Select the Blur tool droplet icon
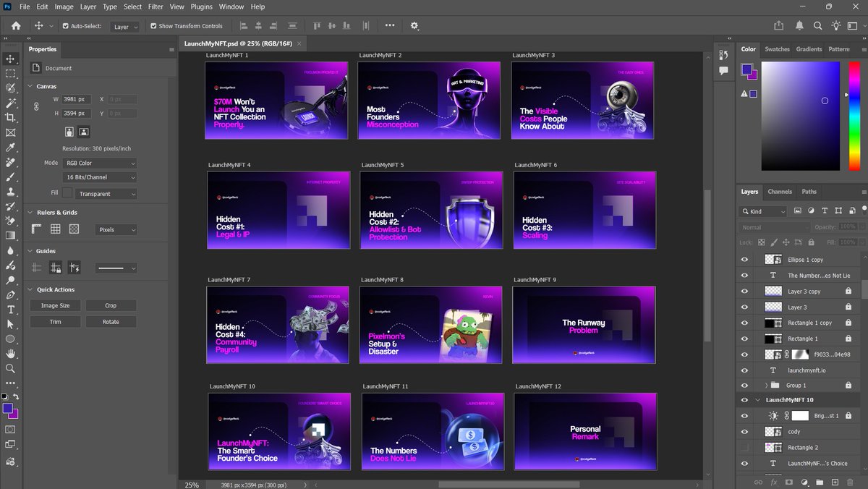This screenshot has height=489, width=868. pyautogui.click(x=10, y=251)
